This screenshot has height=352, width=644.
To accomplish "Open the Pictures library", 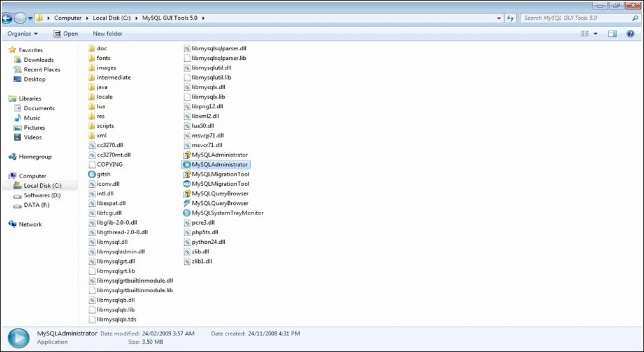I will pos(29,127).
